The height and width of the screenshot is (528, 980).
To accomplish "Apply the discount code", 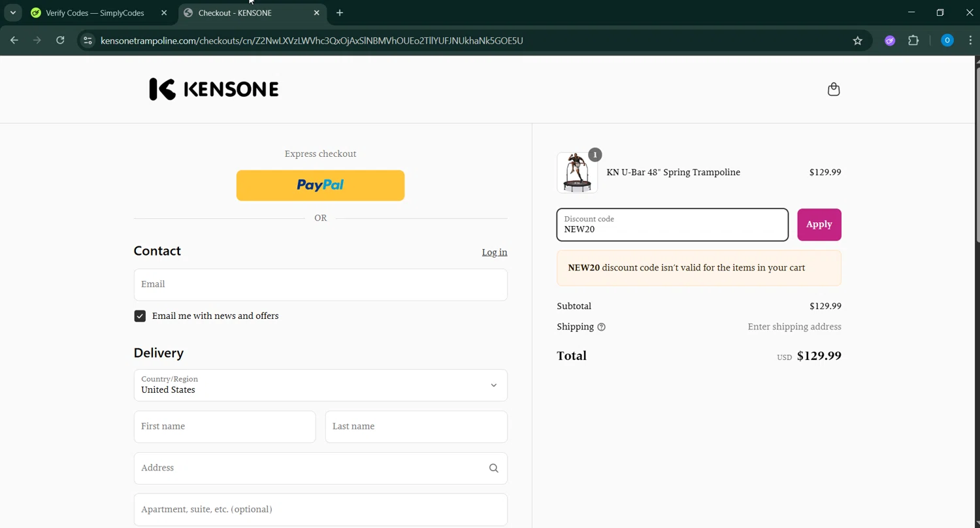I will (819, 225).
